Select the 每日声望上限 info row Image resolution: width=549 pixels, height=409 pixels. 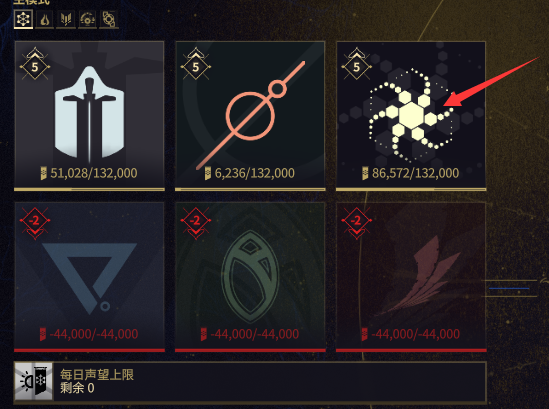(250, 382)
